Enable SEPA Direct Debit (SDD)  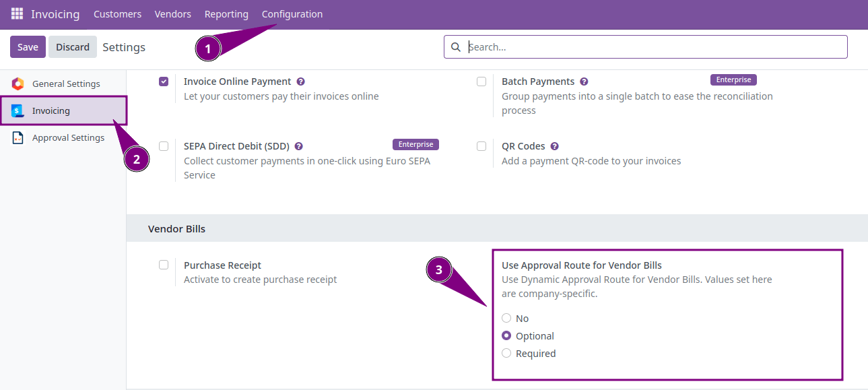pos(163,145)
